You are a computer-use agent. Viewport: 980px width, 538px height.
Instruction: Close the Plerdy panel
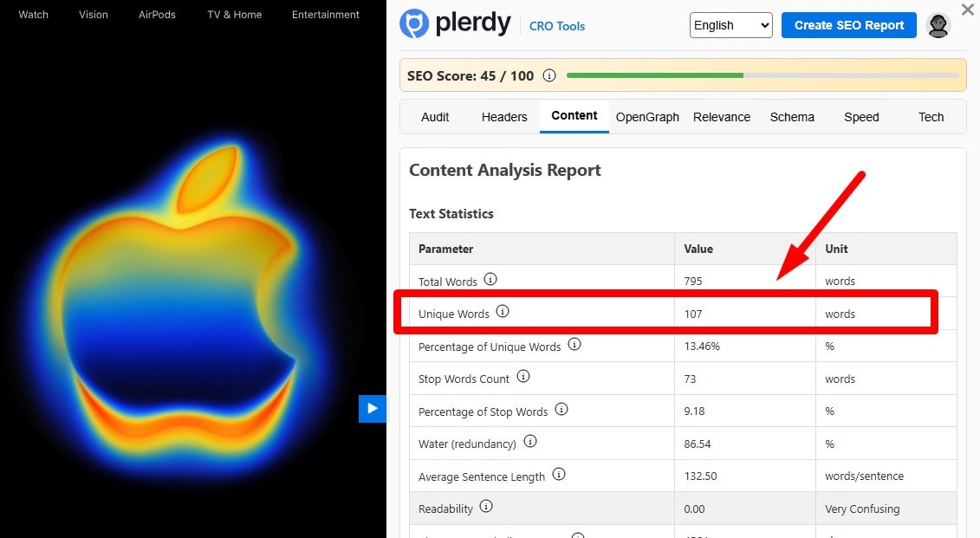pos(968,10)
